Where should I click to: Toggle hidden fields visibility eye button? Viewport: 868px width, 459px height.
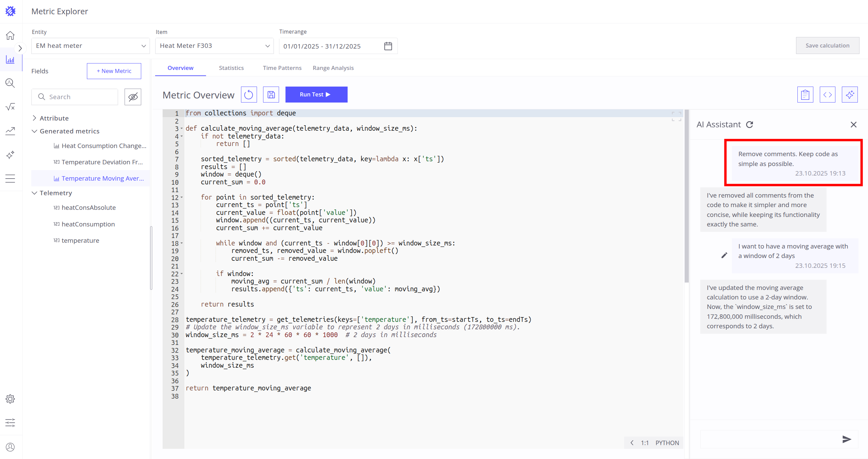coord(133,97)
